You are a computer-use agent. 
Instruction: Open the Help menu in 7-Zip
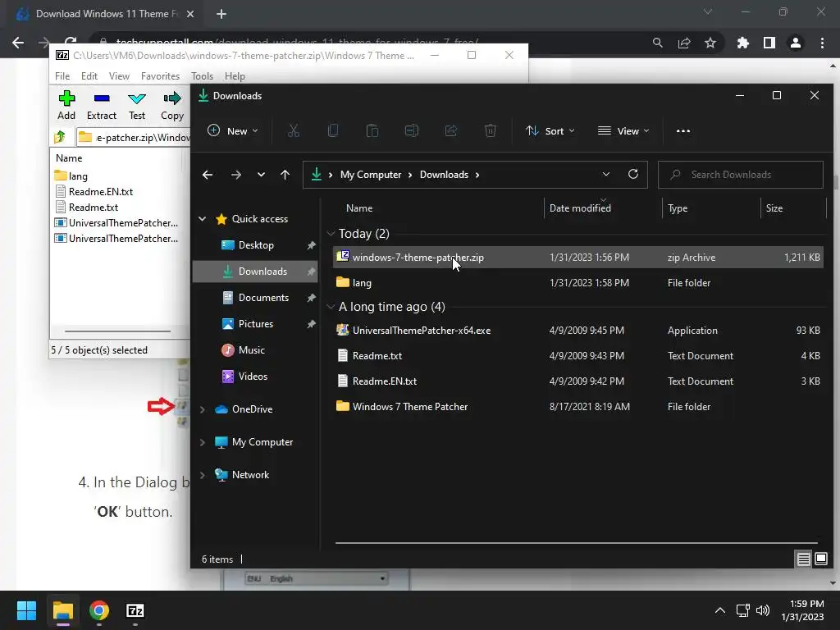click(235, 76)
